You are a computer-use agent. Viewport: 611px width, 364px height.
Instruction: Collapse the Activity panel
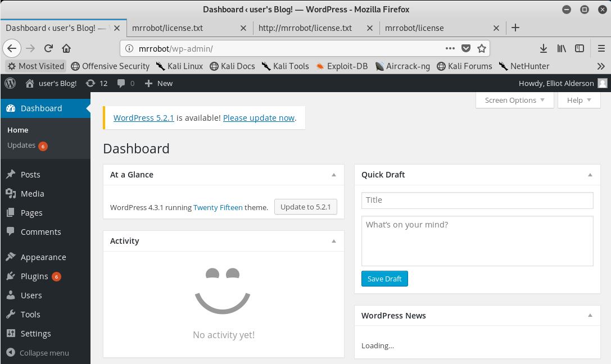tap(334, 241)
